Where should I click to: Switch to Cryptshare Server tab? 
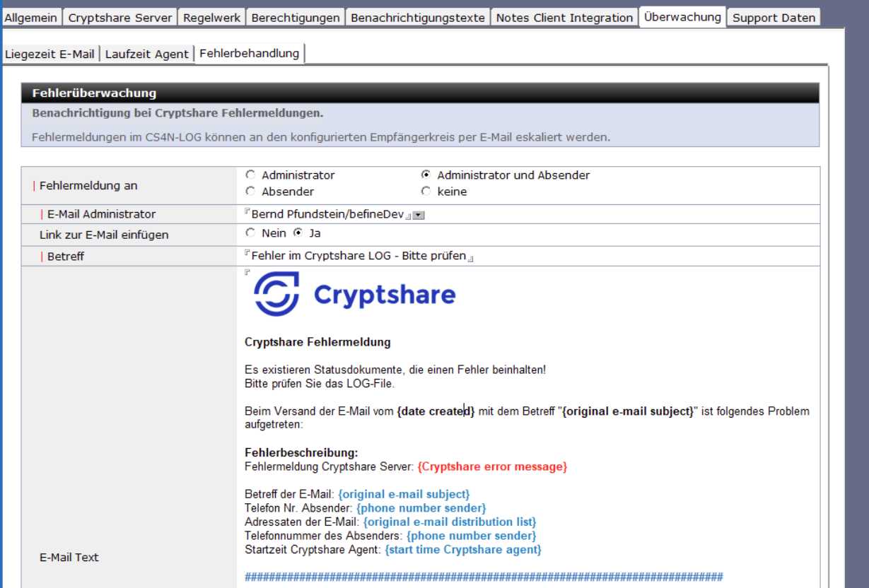point(119,18)
